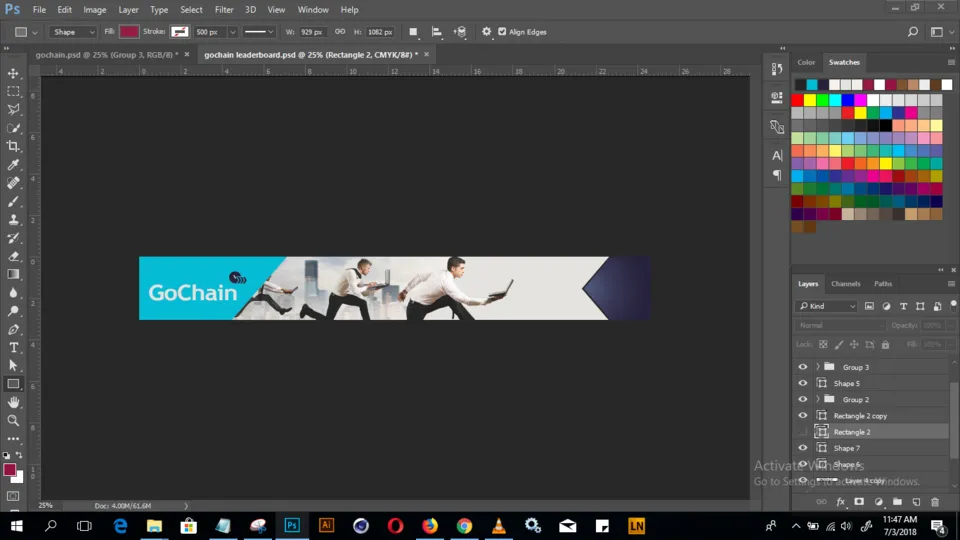Add a layer style with fx icon
This screenshot has width=960, height=540.
(x=841, y=502)
